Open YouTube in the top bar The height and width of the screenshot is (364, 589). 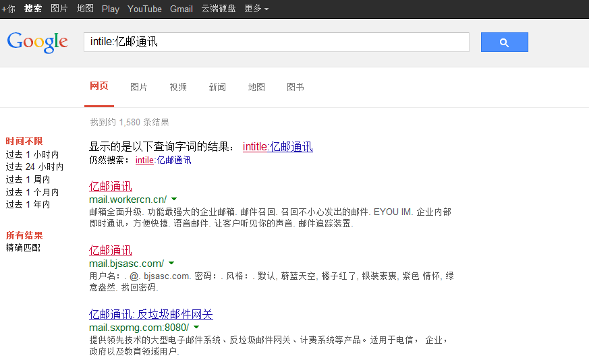coord(144,9)
